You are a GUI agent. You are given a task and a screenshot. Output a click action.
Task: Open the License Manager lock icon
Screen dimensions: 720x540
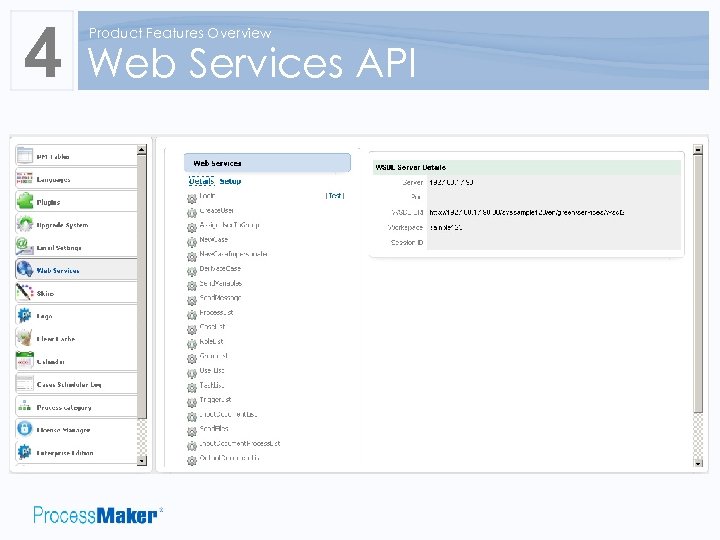24,429
